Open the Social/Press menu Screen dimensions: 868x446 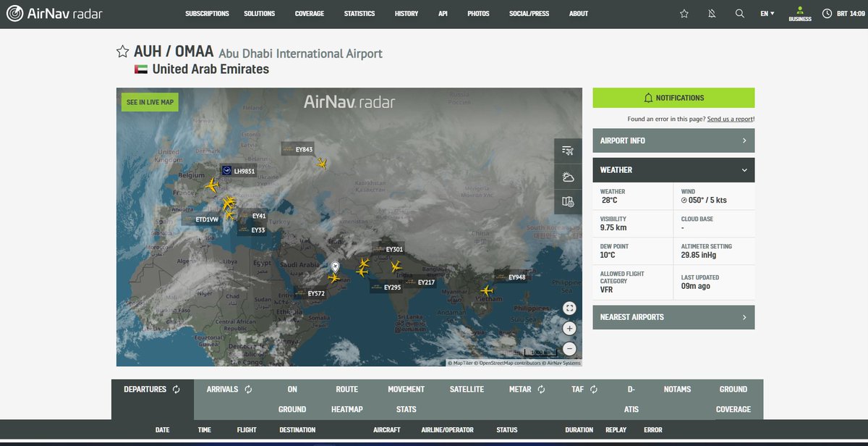pos(529,14)
